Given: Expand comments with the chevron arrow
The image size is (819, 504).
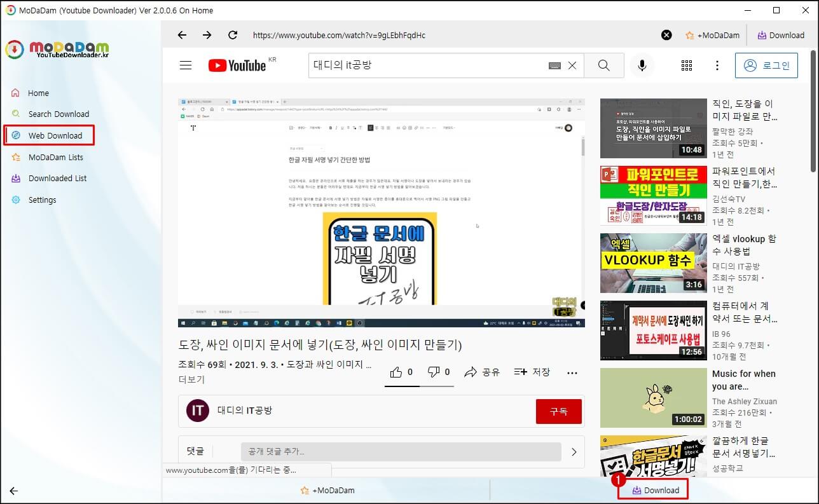Looking at the screenshot, I should point(574,452).
